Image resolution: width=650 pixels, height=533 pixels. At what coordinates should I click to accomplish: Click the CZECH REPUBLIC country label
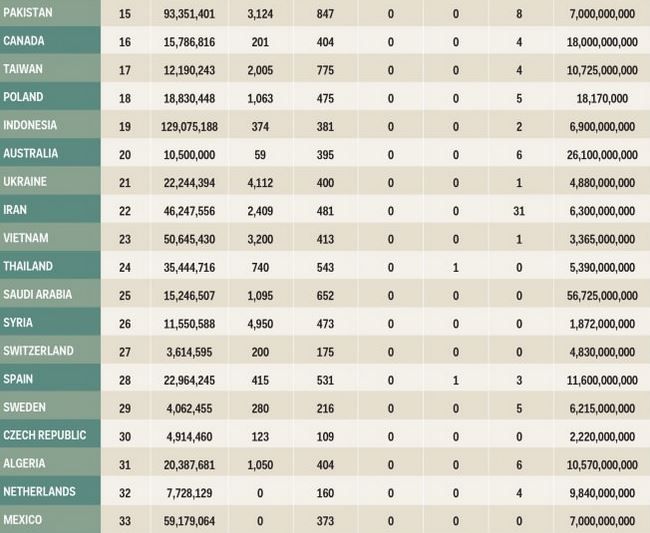(45, 435)
